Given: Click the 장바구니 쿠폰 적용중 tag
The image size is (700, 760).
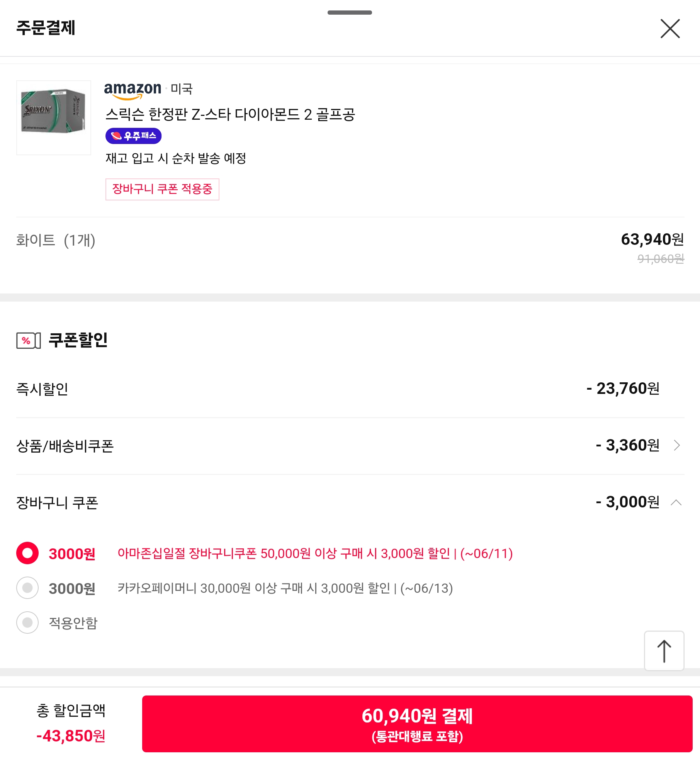Looking at the screenshot, I should [x=162, y=189].
